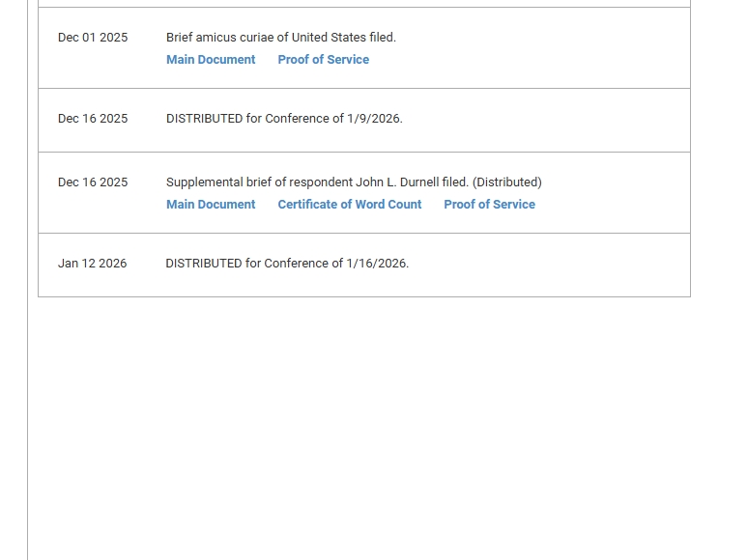Viewport: 747px width, 560px height.
Task: Open Proof of Service for supplemental brief
Action: [489, 205]
